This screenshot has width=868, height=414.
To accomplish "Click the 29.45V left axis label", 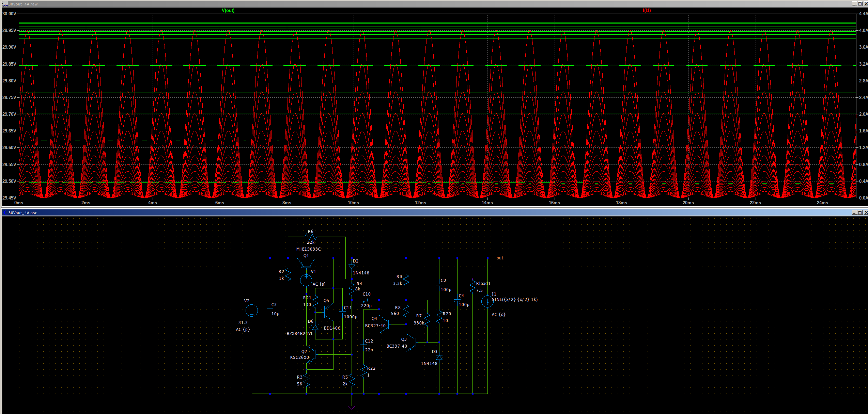I will tap(9, 198).
